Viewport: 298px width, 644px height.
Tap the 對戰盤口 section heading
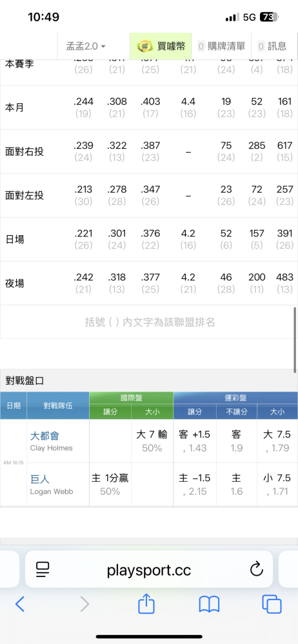point(25,381)
